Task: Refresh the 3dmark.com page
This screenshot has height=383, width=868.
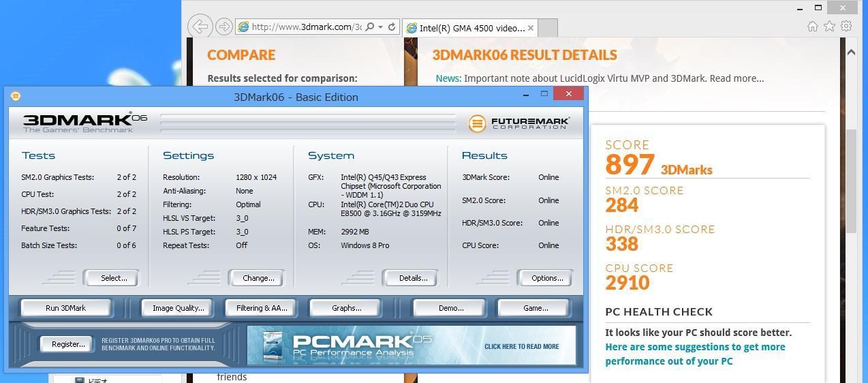Action: (x=392, y=27)
